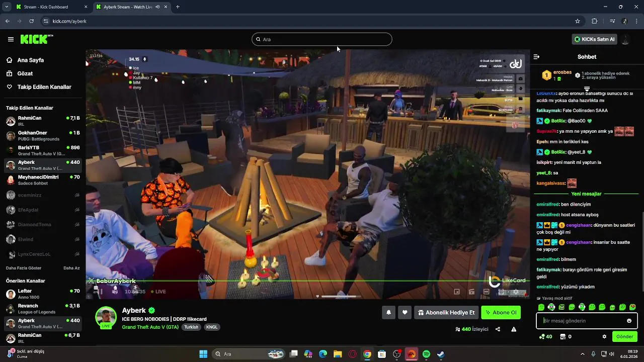Open offline channel LynxCerezLoL
The width and height of the screenshot is (644, 362).
coord(43,254)
